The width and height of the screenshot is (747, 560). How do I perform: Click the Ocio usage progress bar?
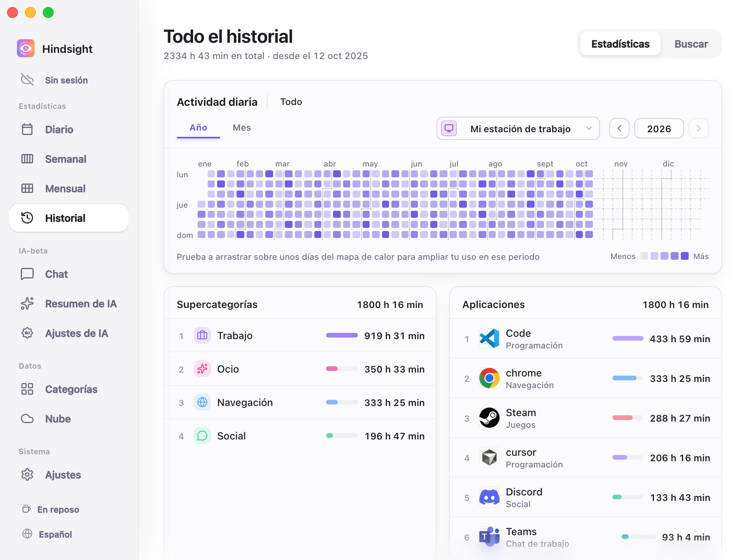coord(342,369)
